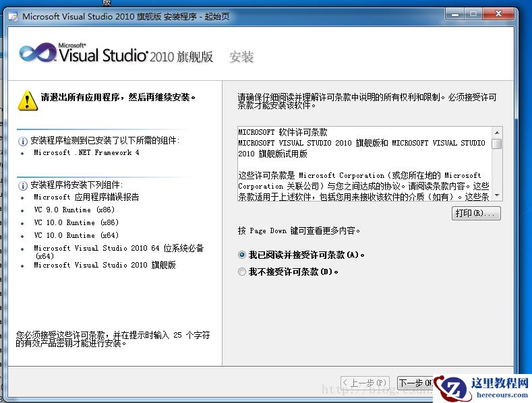Click 'VC 10.0 Runtime (x64)' item
Image resolution: width=532 pixels, height=403 pixels.
pyautogui.click(x=76, y=235)
